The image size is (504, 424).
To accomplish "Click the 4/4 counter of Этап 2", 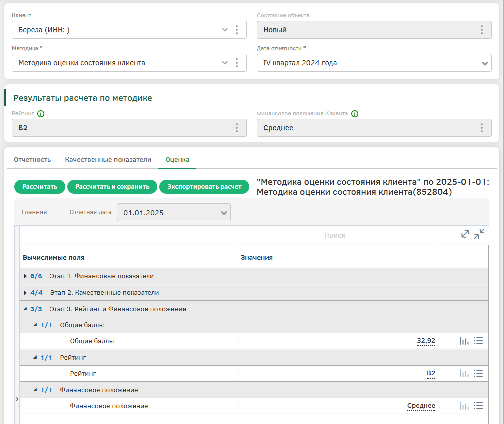I will pyautogui.click(x=37, y=293).
